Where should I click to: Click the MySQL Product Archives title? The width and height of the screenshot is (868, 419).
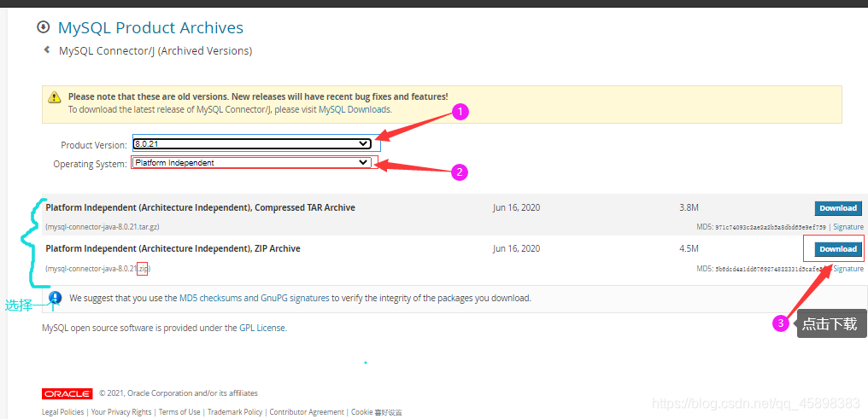click(x=150, y=27)
